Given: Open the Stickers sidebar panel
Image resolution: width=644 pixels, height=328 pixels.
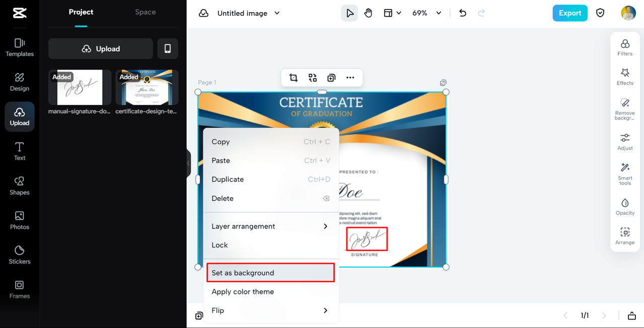Looking at the screenshot, I should tap(20, 255).
